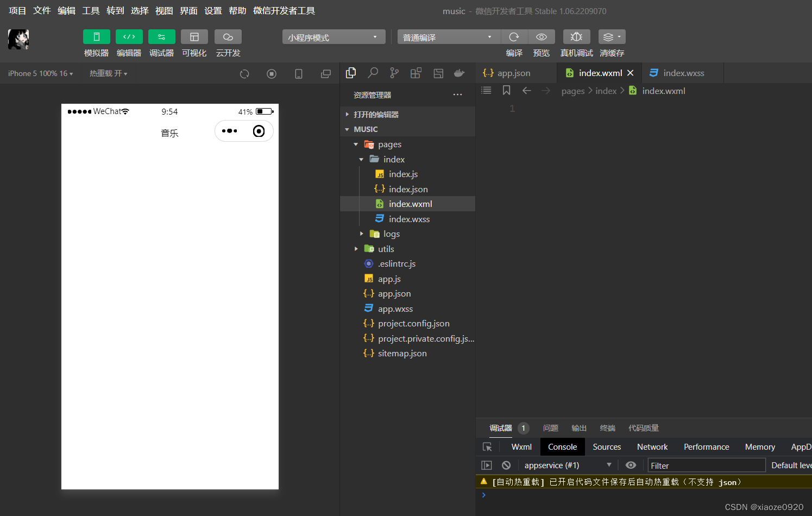Switch to index.wxss editor tab
Screen dimensions: 812x516
coord(682,73)
